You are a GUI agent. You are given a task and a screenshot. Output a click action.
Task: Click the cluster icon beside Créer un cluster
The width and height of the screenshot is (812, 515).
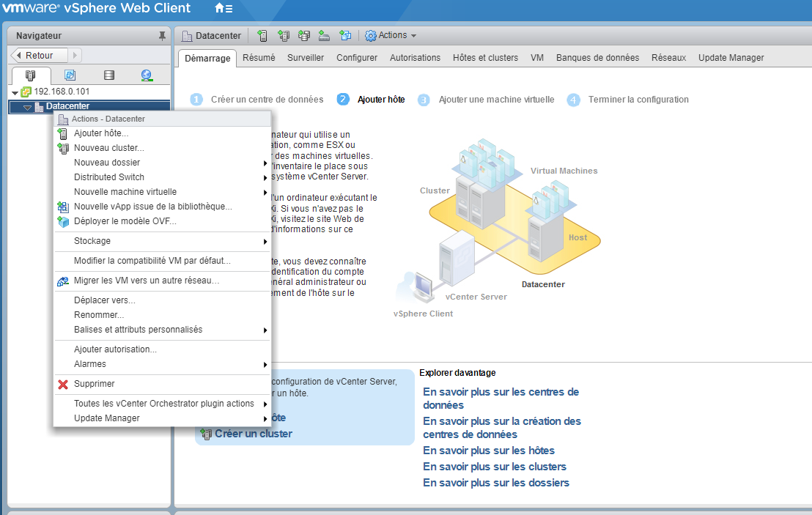point(206,434)
